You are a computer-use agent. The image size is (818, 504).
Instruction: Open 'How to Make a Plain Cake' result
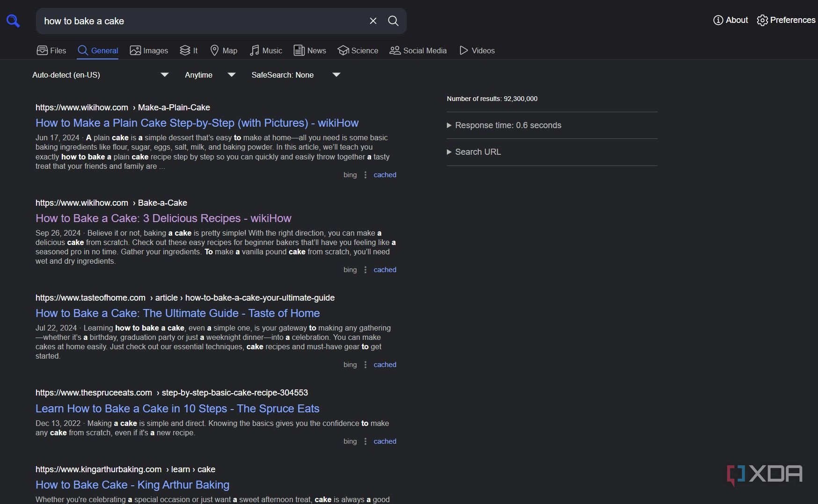pyautogui.click(x=197, y=123)
